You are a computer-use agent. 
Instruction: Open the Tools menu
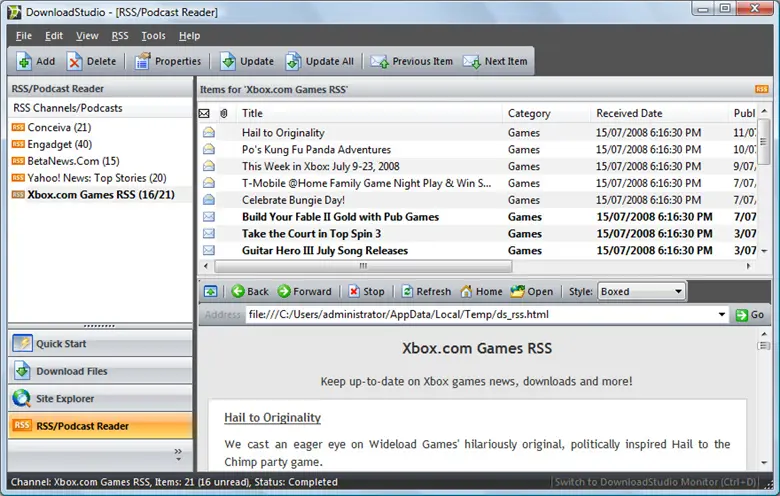(153, 36)
